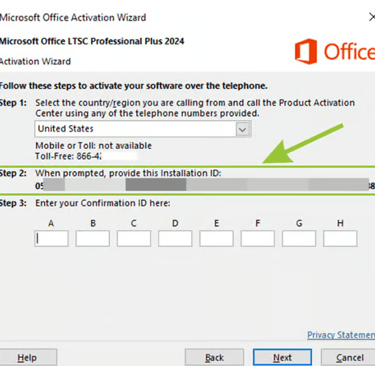Close the Activation Wizard window
Screen dimensions: 375x366
coord(372,17)
